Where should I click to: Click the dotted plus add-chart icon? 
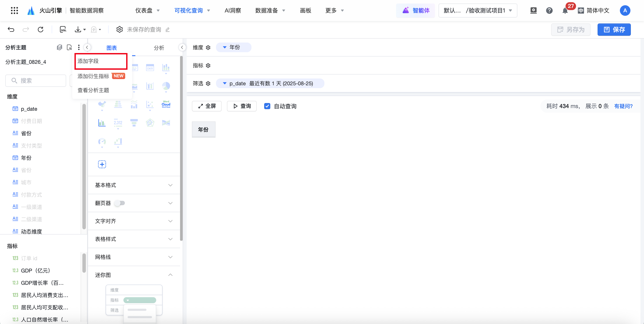(x=102, y=164)
